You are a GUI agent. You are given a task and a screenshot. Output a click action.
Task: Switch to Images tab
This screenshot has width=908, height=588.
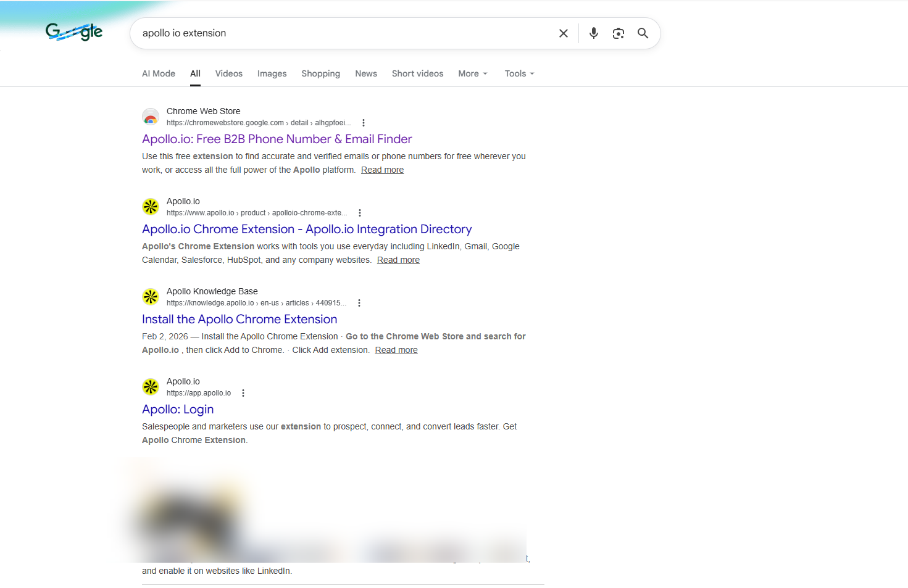pyautogui.click(x=272, y=73)
